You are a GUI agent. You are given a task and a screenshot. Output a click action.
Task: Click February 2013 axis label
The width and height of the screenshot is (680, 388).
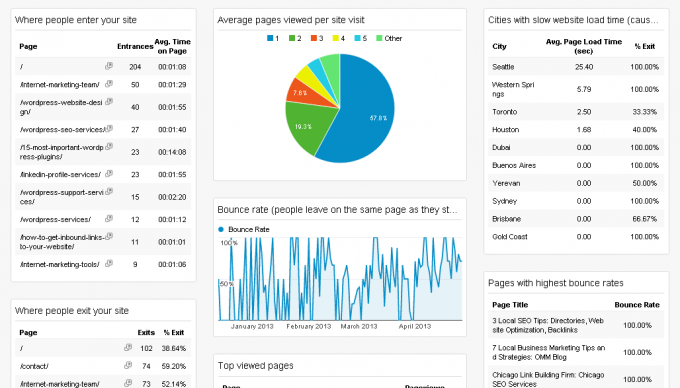point(308,326)
